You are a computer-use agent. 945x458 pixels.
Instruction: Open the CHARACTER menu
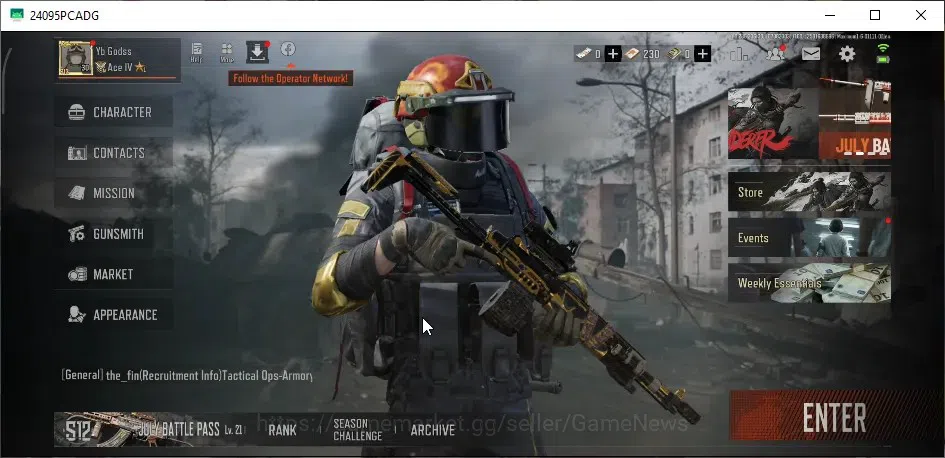tap(114, 112)
